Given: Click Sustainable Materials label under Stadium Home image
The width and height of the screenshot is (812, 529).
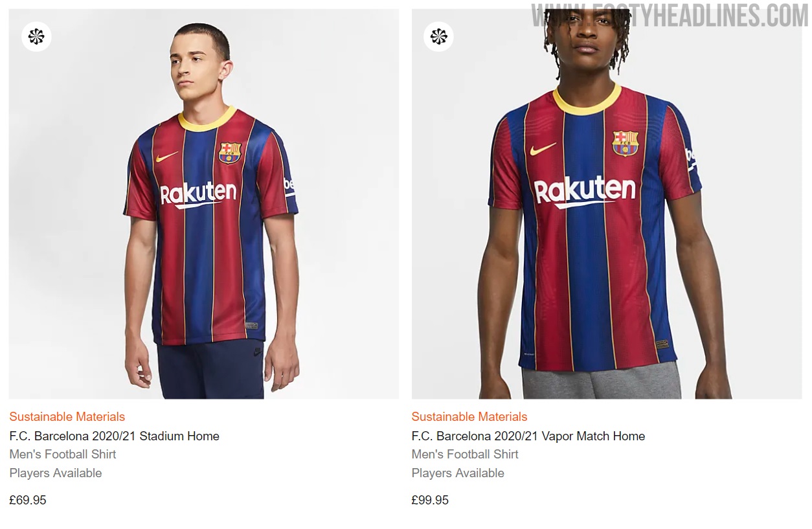Looking at the screenshot, I should point(67,416).
